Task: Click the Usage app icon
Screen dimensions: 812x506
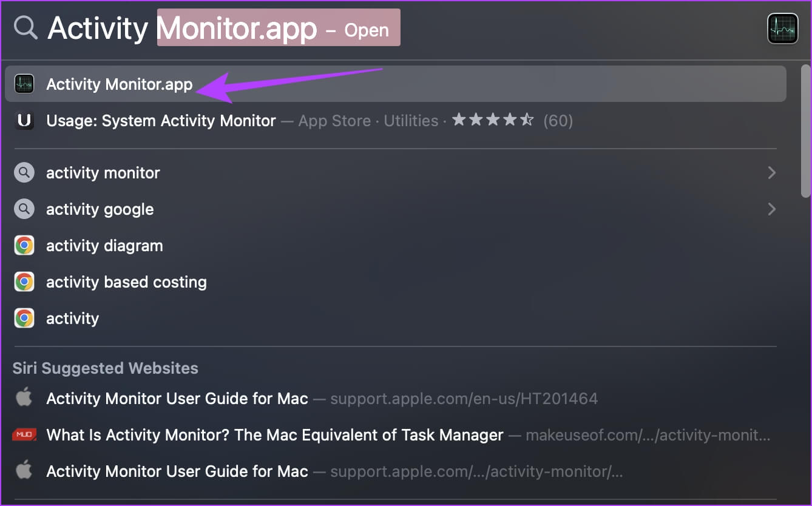Action: (24, 121)
